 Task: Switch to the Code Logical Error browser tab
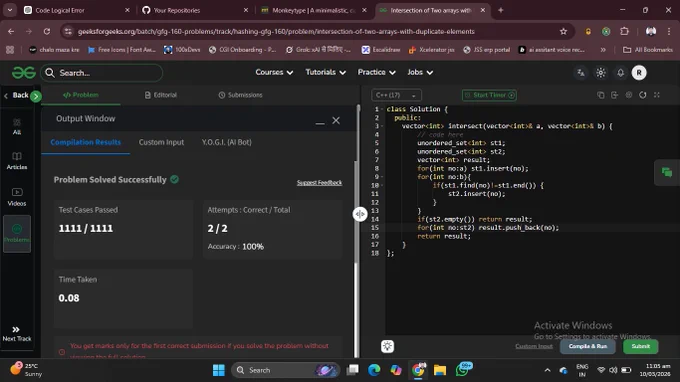coord(77,10)
